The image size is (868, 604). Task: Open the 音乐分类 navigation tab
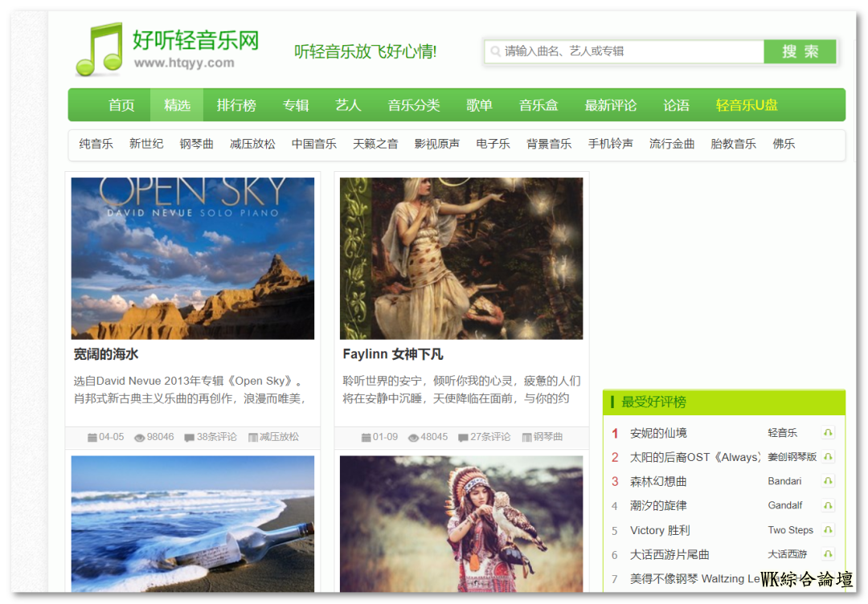(x=414, y=105)
